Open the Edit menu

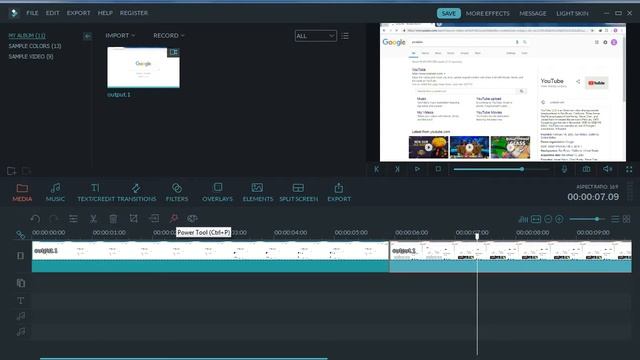coord(53,13)
